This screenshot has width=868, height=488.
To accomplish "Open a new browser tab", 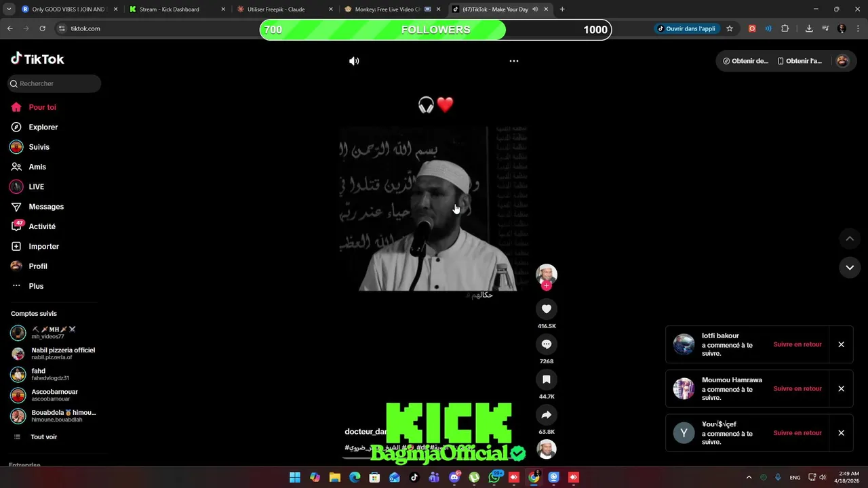I will (x=562, y=9).
